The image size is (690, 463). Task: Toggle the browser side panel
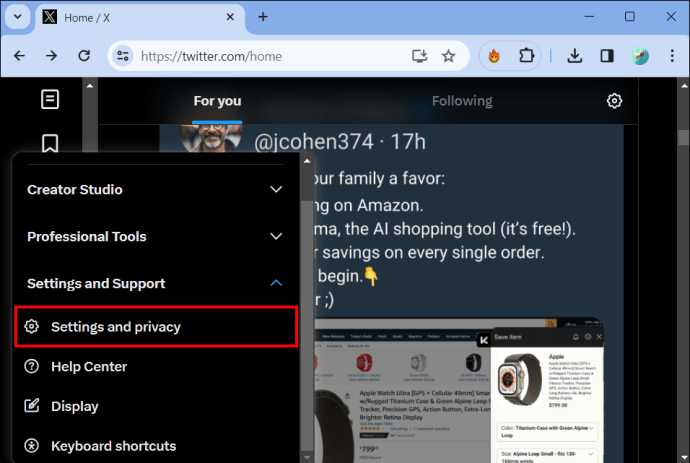(x=607, y=56)
